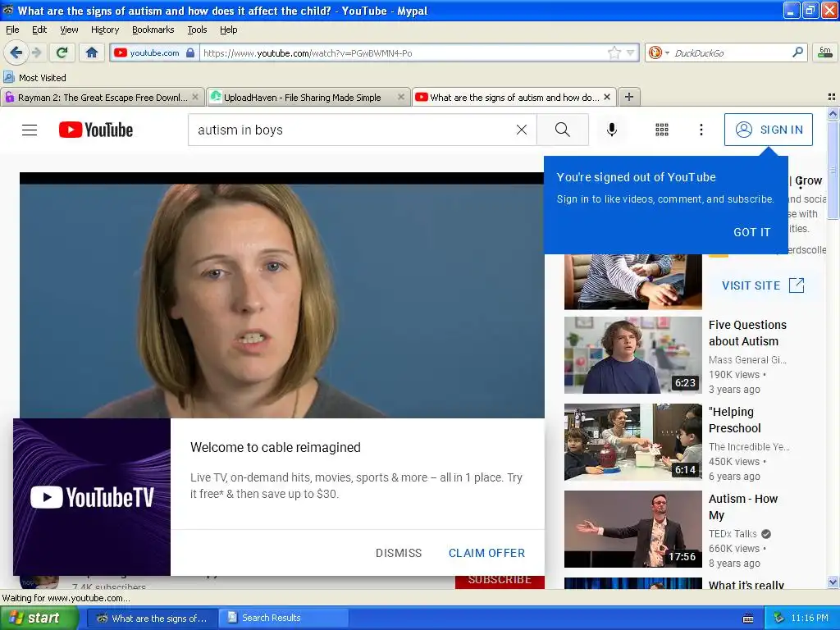This screenshot has width=840, height=630.
Task: Switch to Search Results taskbar window
Action: pos(283,619)
